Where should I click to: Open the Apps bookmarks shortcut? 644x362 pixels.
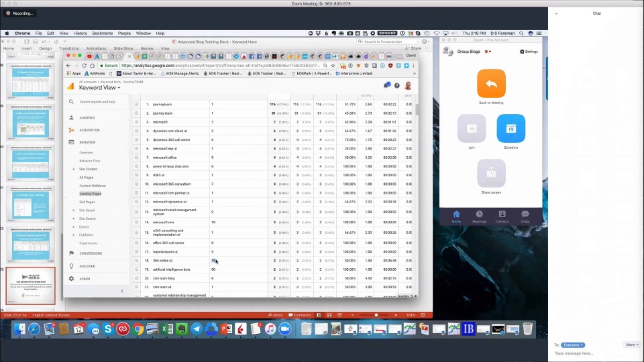(74, 74)
